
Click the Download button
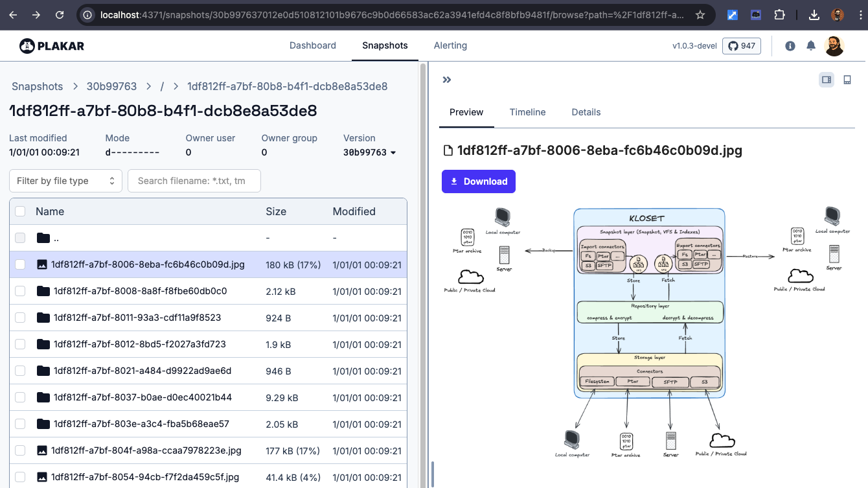point(478,181)
